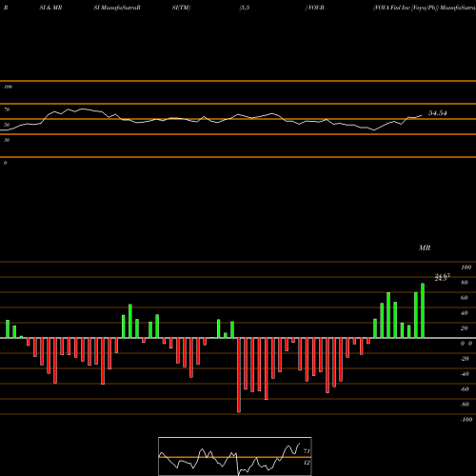
Task: Click the '71' label in mini chart
Action: click(307, 451)
